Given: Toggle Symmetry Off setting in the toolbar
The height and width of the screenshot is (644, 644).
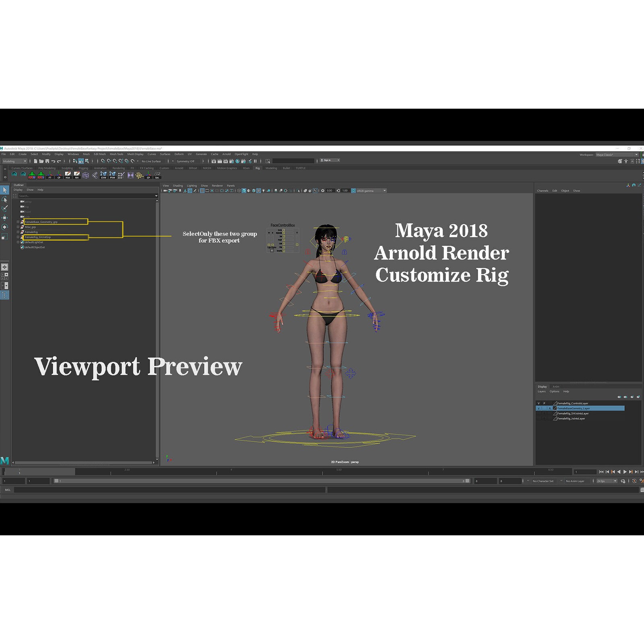Looking at the screenshot, I should coord(186,161).
